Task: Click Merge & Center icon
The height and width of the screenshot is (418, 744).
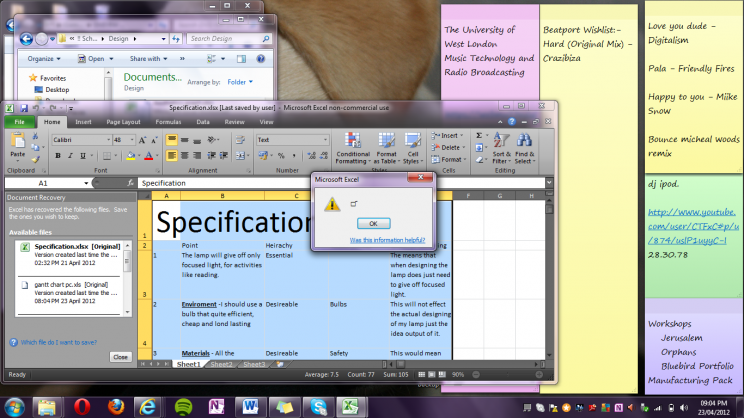Action: 240,156
